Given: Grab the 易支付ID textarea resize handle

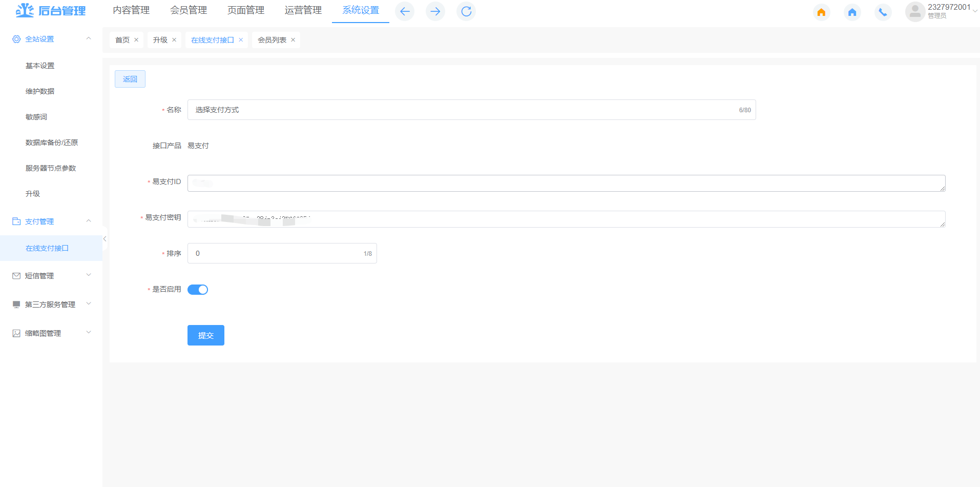Looking at the screenshot, I should point(942,188).
